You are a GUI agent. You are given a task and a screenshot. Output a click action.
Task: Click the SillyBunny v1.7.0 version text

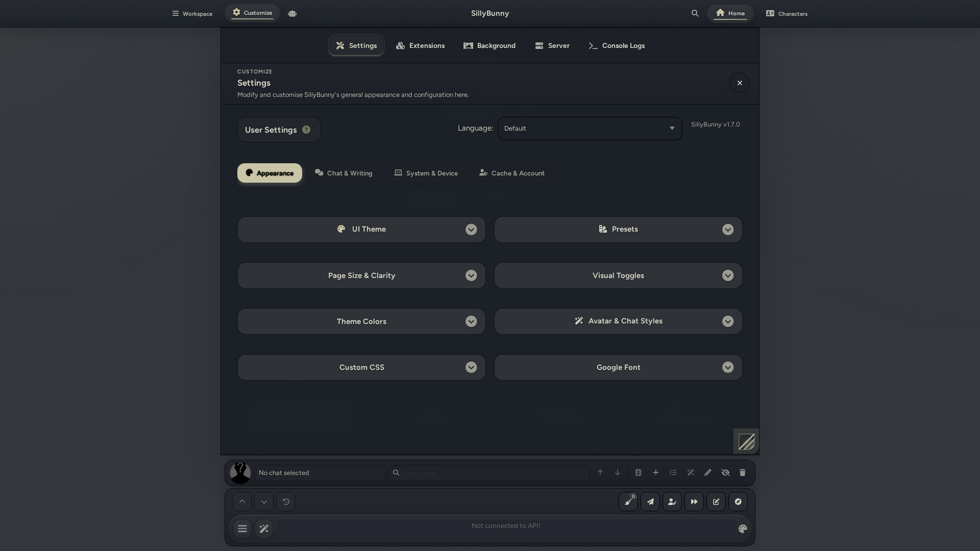[716, 124]
